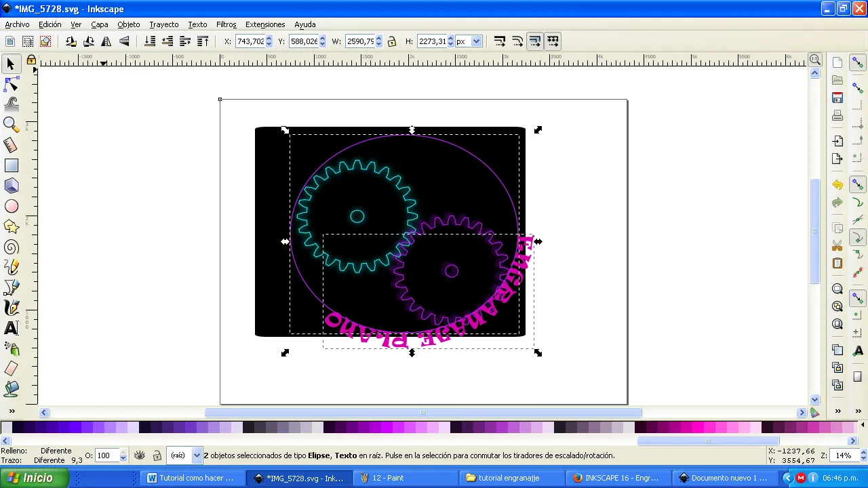
Task: Select the Rectangle tool
Action: (x=11, y=165)
